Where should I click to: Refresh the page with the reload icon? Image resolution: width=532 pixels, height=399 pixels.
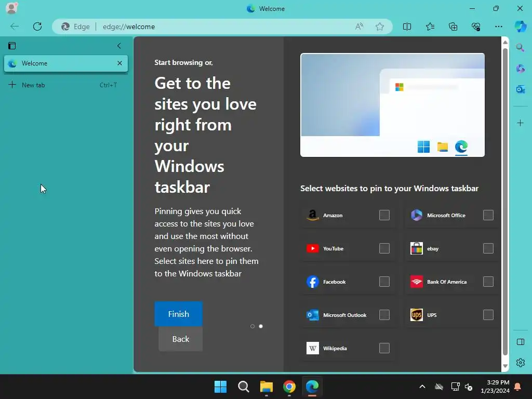(x=37, y=26)
